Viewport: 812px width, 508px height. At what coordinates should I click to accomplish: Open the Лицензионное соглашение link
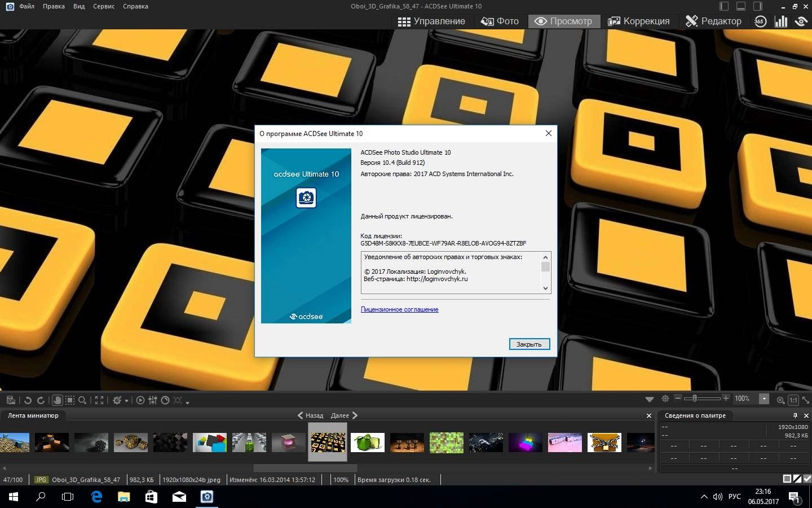399,309
